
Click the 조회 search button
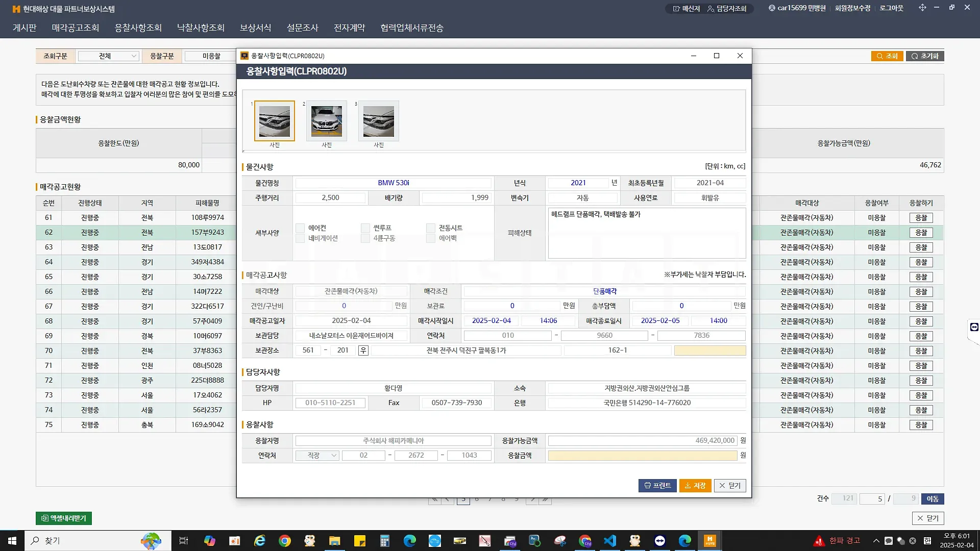pos(887,56)
